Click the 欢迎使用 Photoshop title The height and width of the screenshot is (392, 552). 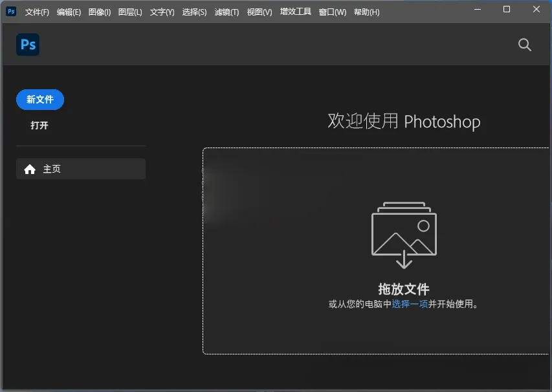click(404, 122)
